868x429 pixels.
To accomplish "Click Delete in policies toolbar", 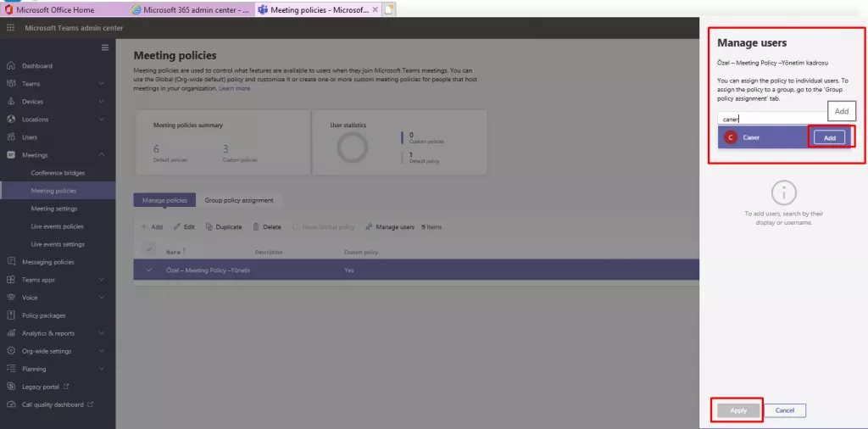I will pos(267,227).
